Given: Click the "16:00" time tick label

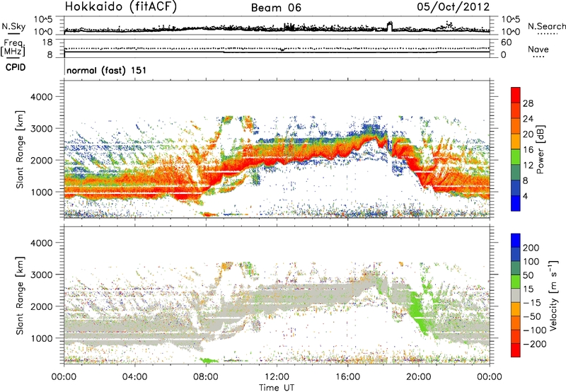Looking at the screenshot, I should click(x=347, y=377).
